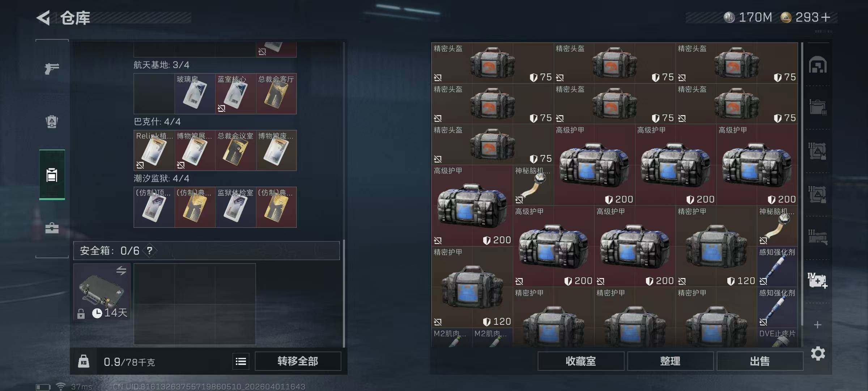This screenshot has height=391, width=868.
Task: Select the 总裁会客厅 gold keycard
Action: 276,94
